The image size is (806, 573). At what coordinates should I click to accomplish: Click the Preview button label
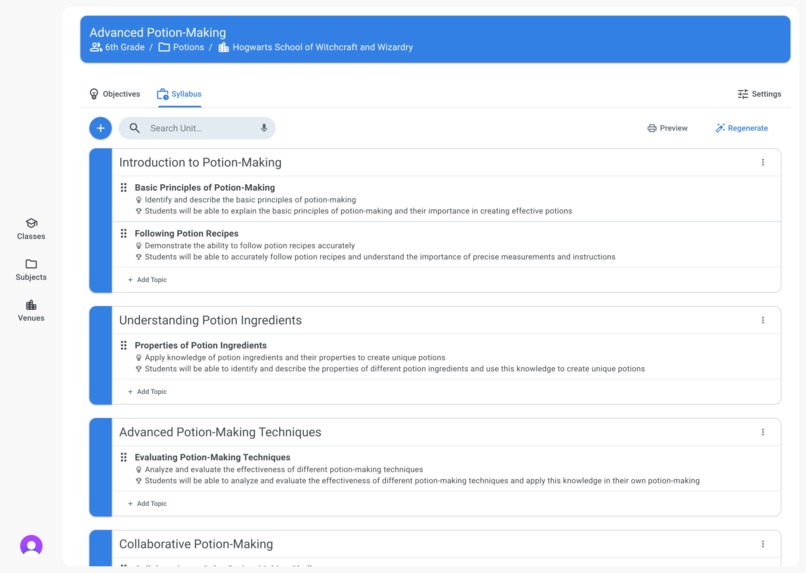tap(673, 128)
